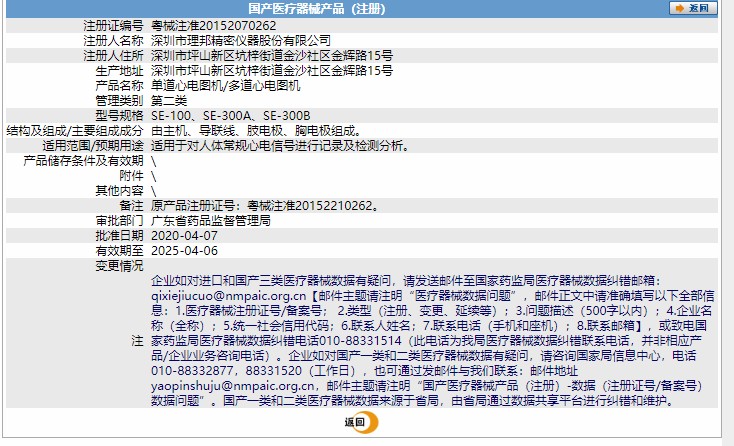Click approval date 2020-04-07
The height and width of the screenshot is (446, 734).
tap(184, 235)
